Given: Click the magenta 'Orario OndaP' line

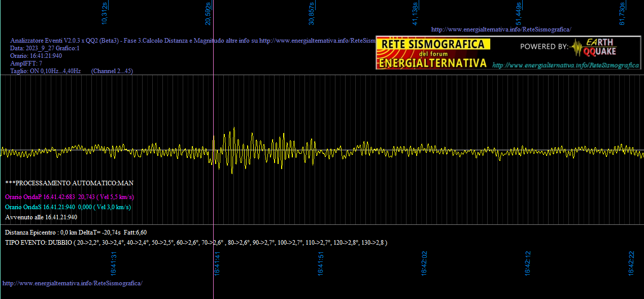Looking at the screenshot, I should tap(70, 197).
